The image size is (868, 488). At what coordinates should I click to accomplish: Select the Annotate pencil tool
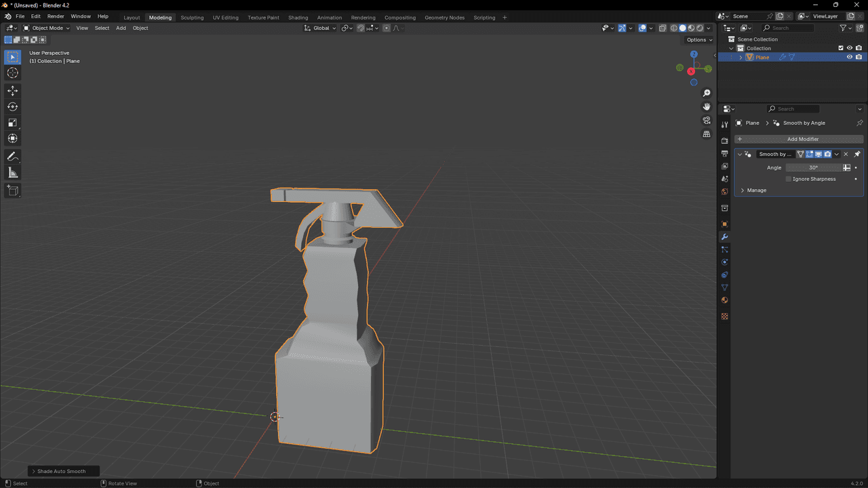(12, 157)
